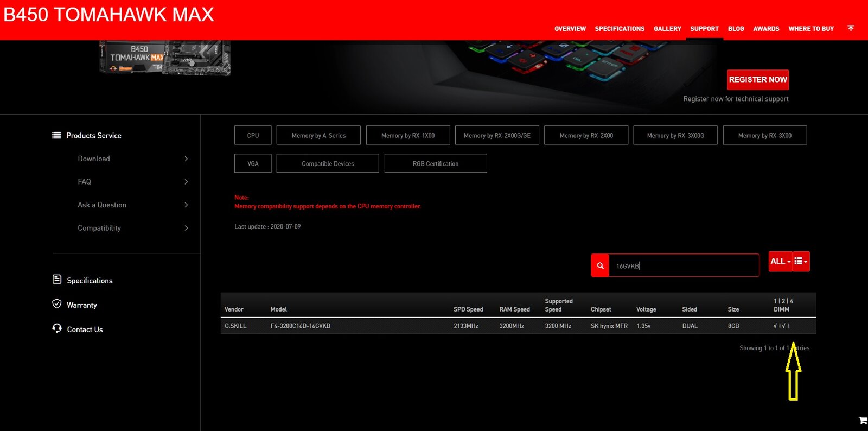Select the Support tab
Viewport: 868px width, 431px height.
coord(704,29)
